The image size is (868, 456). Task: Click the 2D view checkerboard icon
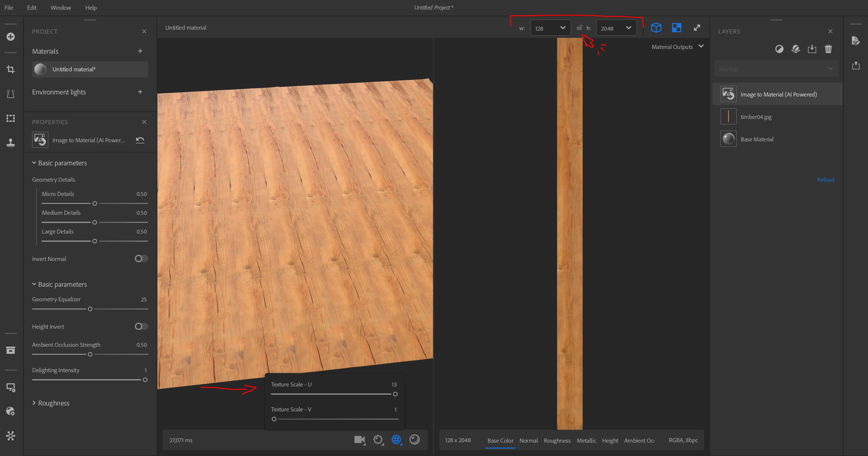[x=676, y=28]
